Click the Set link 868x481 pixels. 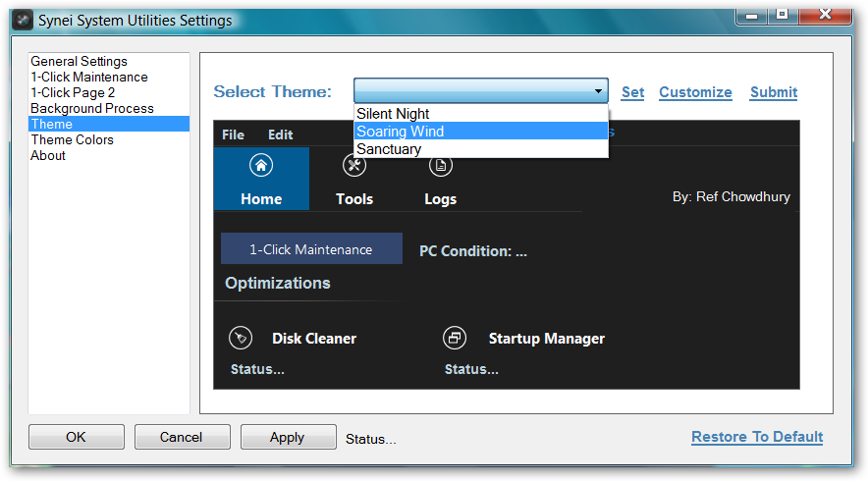(x=632, y=92)
